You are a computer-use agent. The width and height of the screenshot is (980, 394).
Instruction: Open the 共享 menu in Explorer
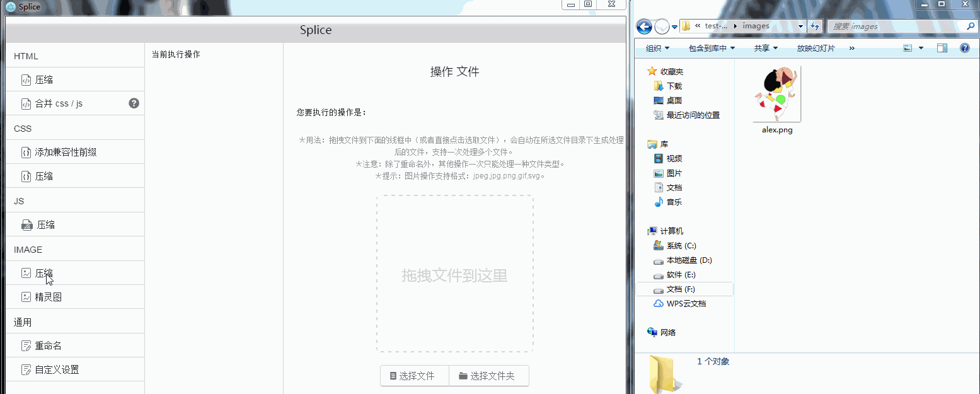[764, 47]
